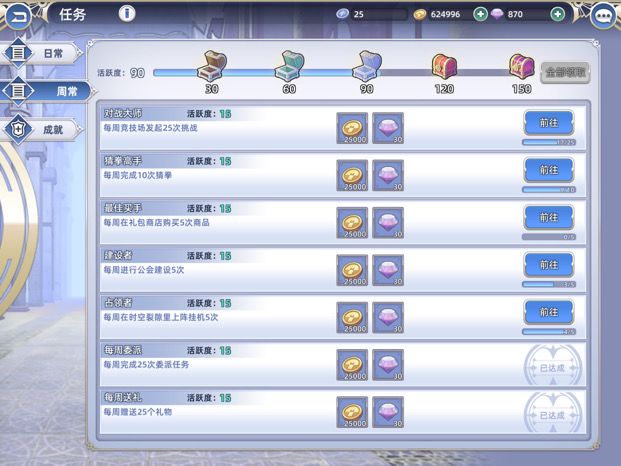Click gem reward in 每周委派 row
Image resolution: width=621 pixels, height=466 pixels.
(x=388, y=365)
